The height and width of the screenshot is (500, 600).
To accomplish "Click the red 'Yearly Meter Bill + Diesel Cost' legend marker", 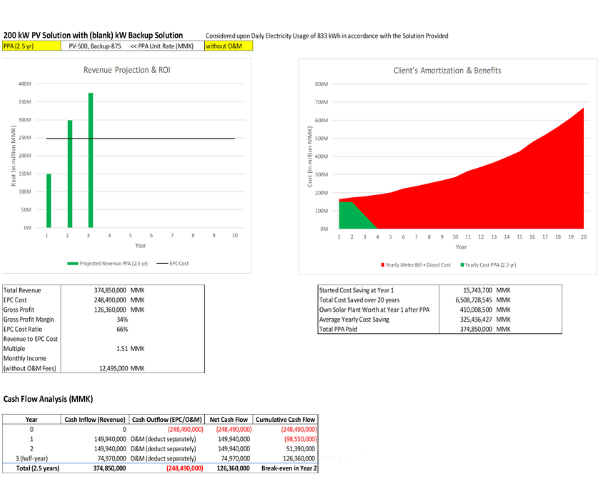I will [x=384, y=264].
